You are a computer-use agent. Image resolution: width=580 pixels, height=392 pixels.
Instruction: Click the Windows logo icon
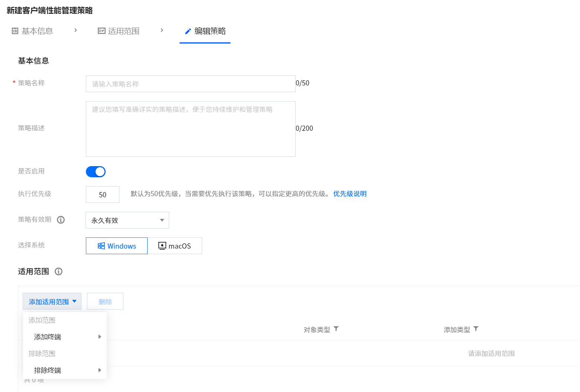tap(101, 246)
